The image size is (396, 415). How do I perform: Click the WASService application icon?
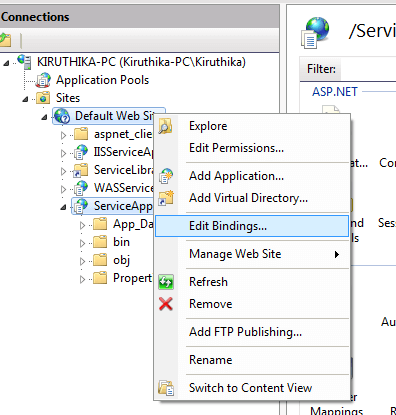pyautogui.click(x=81, y=188)
